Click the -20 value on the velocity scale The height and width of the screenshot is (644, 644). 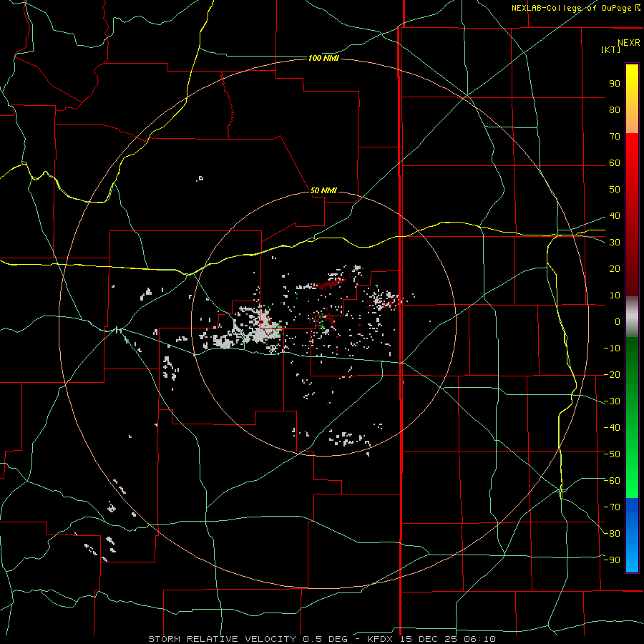612,374
